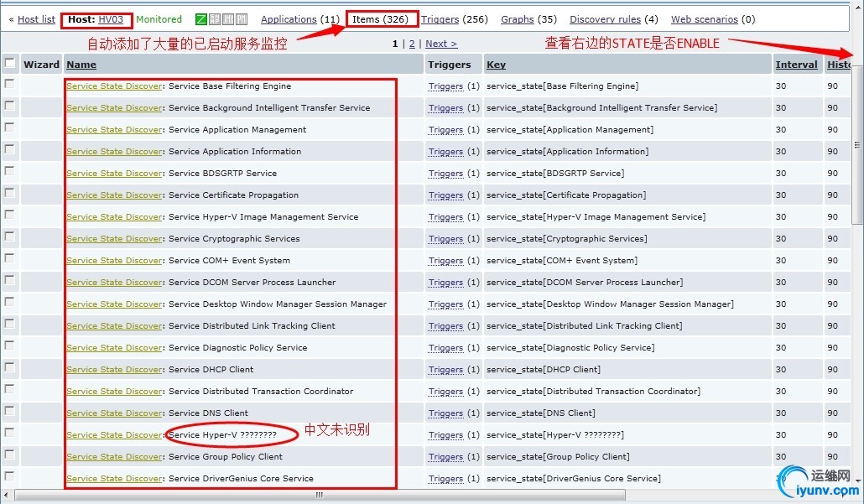Sort table by Interval column header
The image size is (864, 504).
click(796, 65)
